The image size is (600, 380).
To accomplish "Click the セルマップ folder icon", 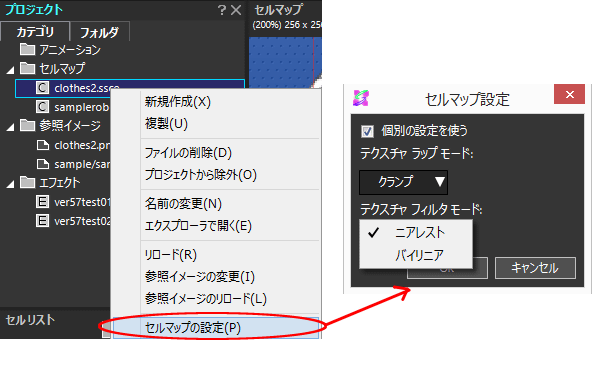I will 27,68.
